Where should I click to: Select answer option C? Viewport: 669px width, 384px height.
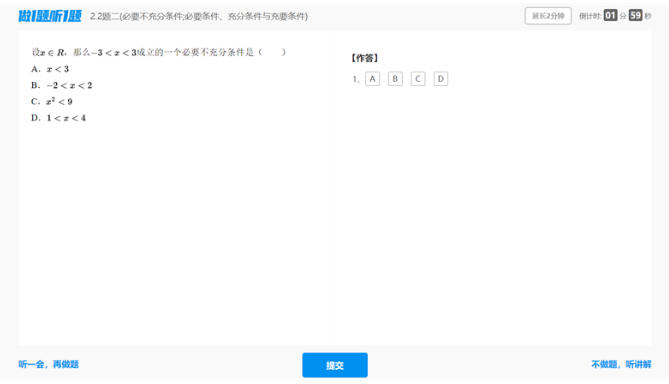click(418, 79)
